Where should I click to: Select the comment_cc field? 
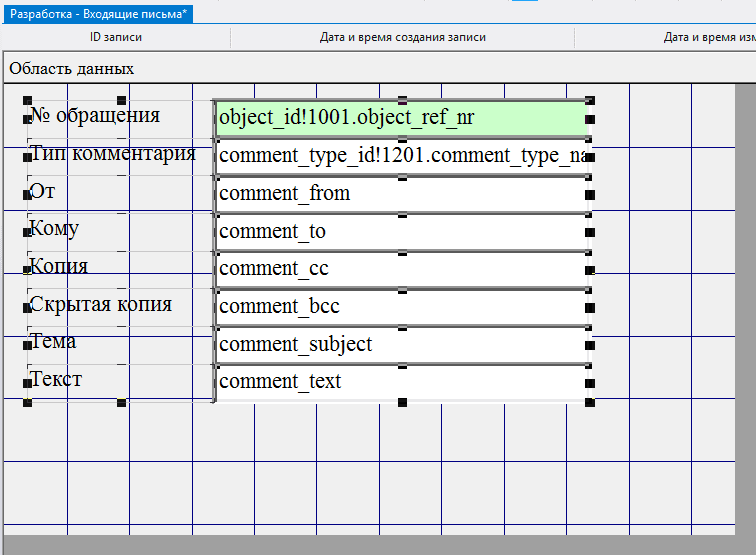point(401,269)
